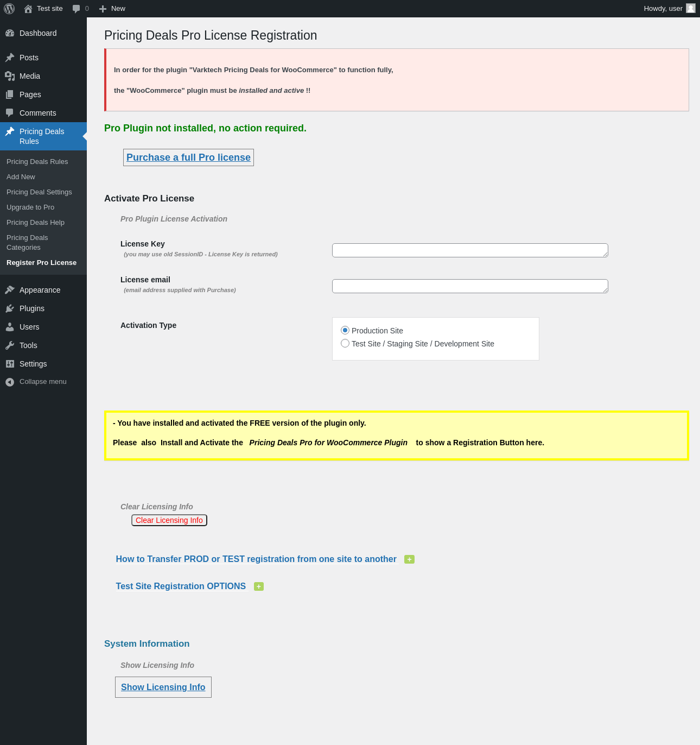Click the Posts pushpin icon
Image resolution: width=700 pixels, height=745 pixels.
pyautogui.click(x=10, y=58)
